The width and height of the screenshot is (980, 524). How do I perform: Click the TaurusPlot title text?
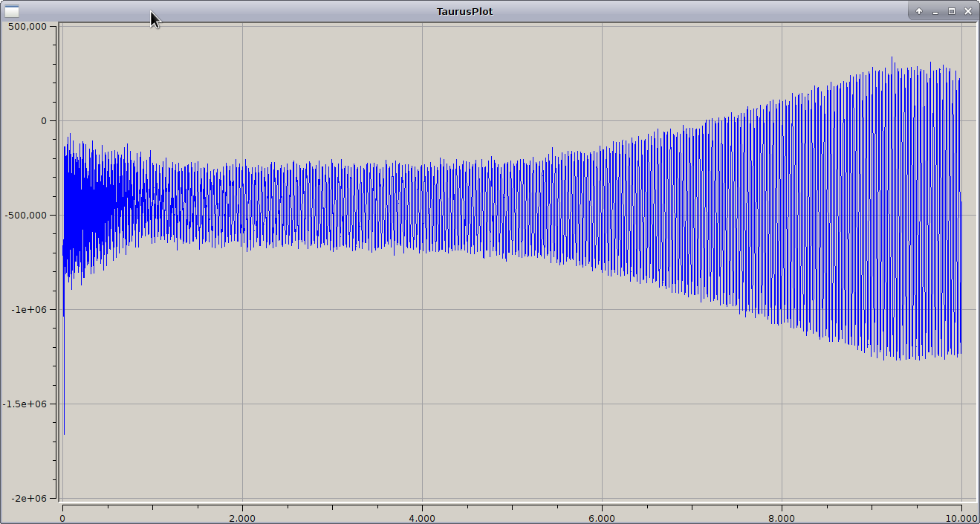point(464,11)
